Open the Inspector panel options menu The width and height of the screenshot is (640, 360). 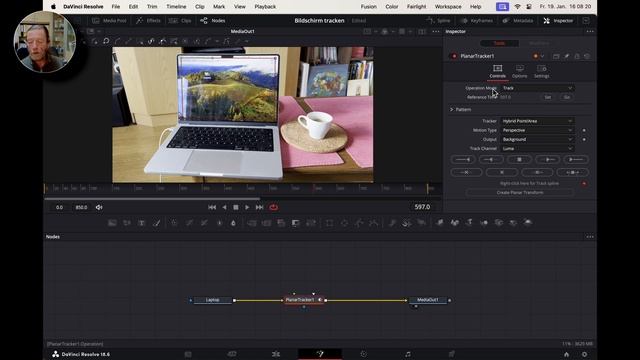click(x=590, y=31)
